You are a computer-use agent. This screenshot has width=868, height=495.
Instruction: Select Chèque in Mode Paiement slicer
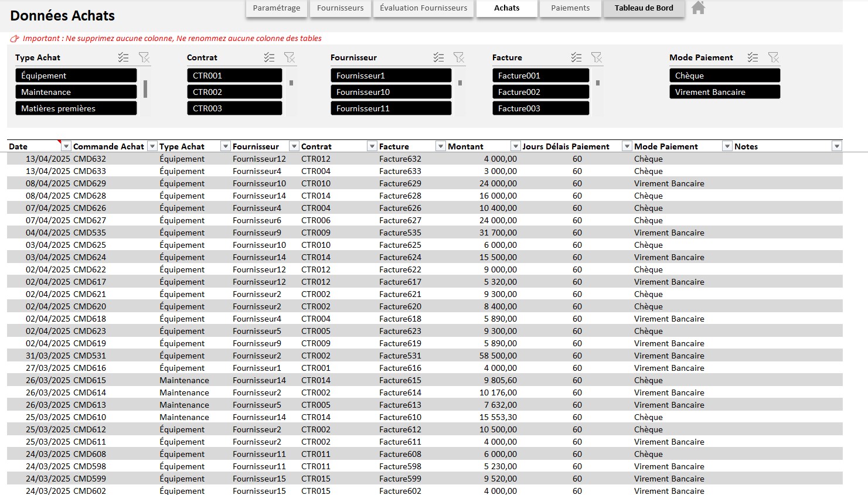(x=724, y=76)
